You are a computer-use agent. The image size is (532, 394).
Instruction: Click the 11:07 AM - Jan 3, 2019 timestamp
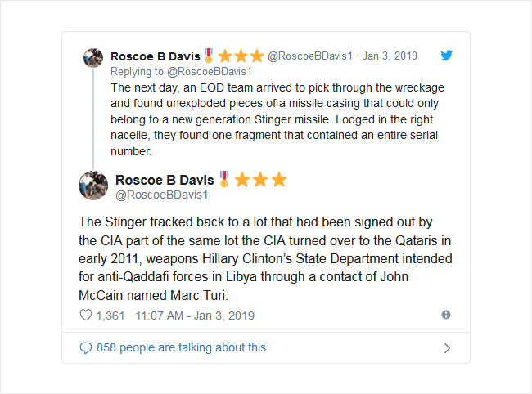tap(195, 316)
